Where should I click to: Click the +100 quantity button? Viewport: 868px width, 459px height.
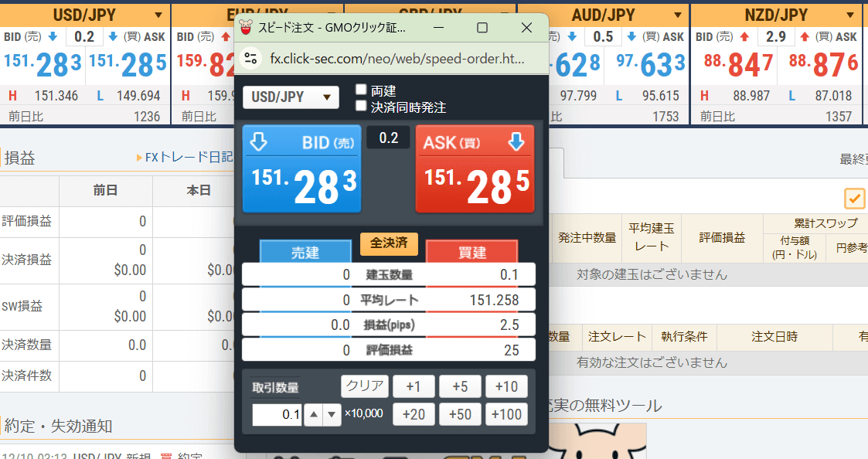(506, 415)
